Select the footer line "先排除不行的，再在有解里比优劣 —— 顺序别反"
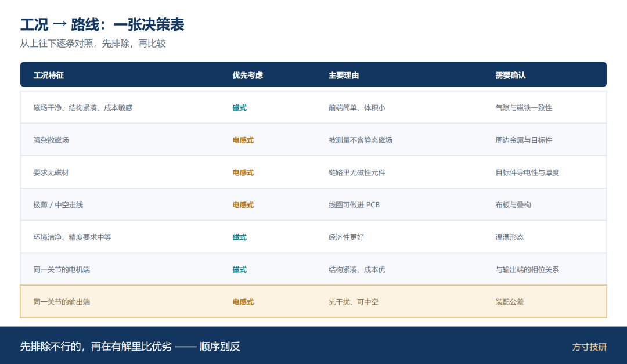 [x=130, y=347]
